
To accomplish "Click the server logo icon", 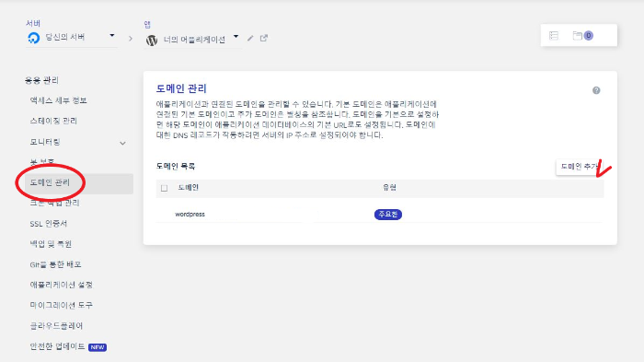I will click(x=34, y=38).
